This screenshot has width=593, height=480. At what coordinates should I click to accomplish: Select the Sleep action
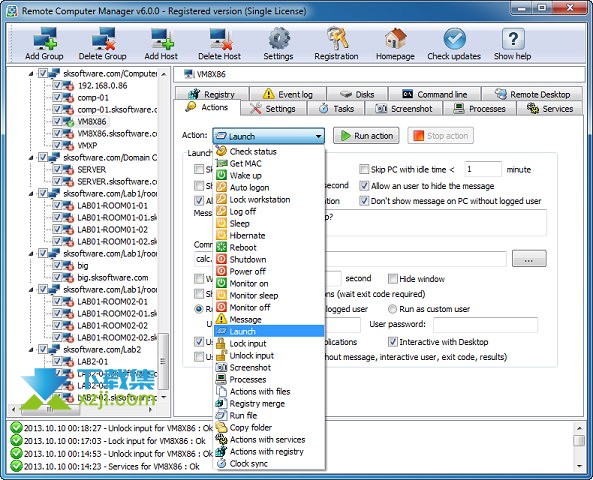[269, 224]
